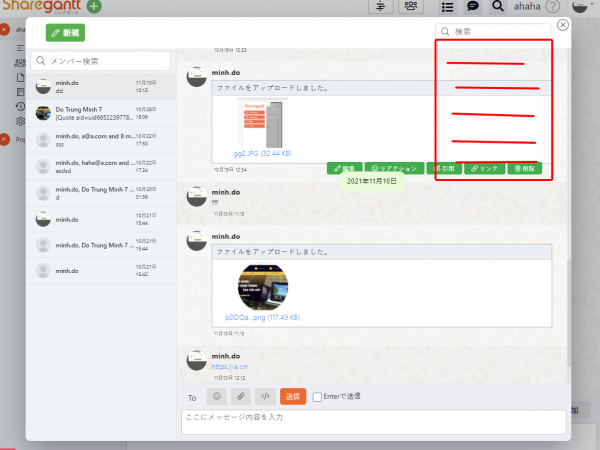Viewport: 600px width, 450px height.
Task: Click the 送信 send button
Action: 293,395
